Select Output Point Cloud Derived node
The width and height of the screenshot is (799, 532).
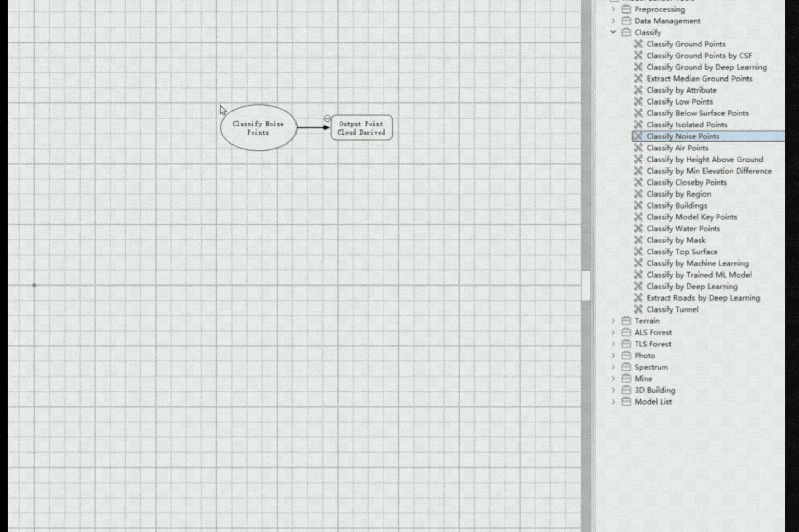pos(362,128)
